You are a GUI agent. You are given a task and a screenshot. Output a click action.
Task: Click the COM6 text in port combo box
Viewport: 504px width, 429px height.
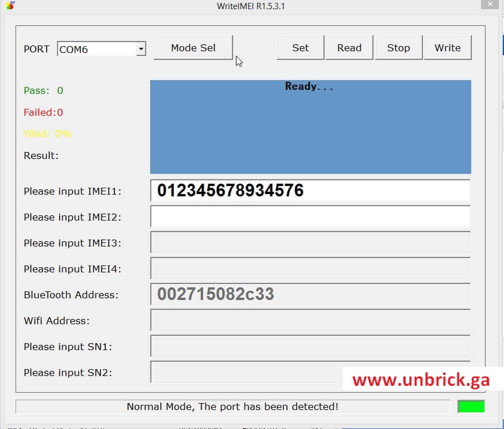tap(74, 49)
